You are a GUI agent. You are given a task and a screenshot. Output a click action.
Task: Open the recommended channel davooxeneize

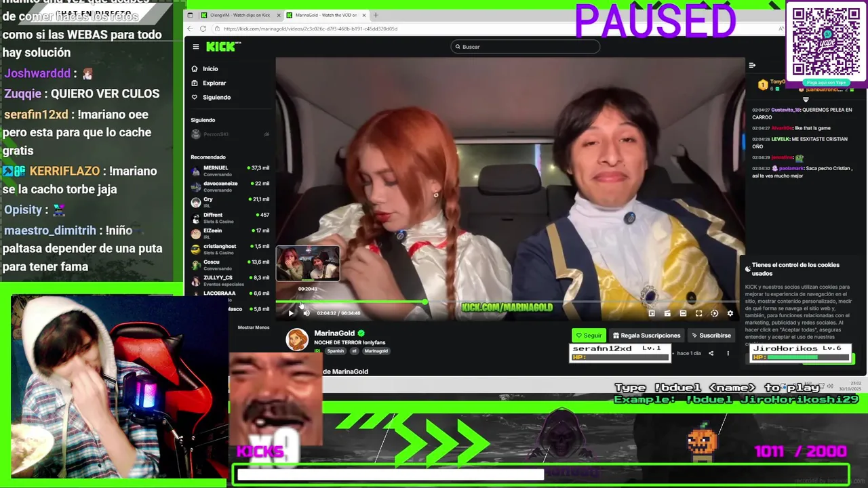point(230,186)
